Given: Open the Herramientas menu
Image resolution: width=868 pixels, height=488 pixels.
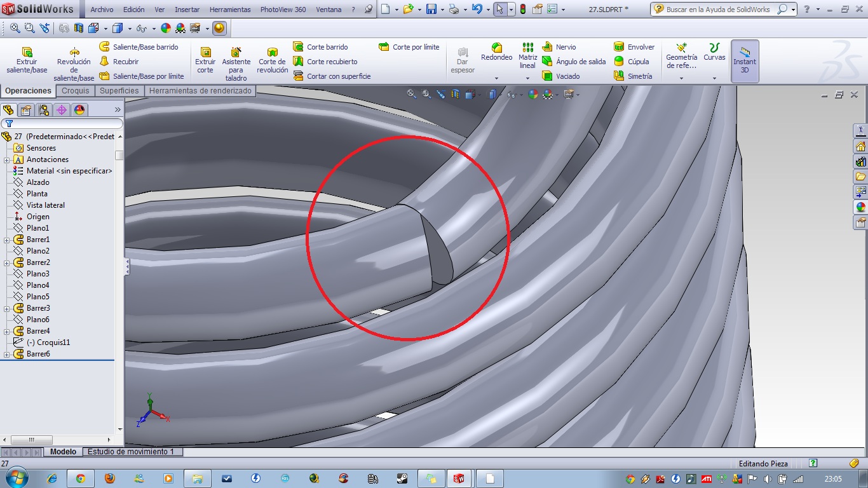Looking at the screenshot, I should (x=230, y=10).
